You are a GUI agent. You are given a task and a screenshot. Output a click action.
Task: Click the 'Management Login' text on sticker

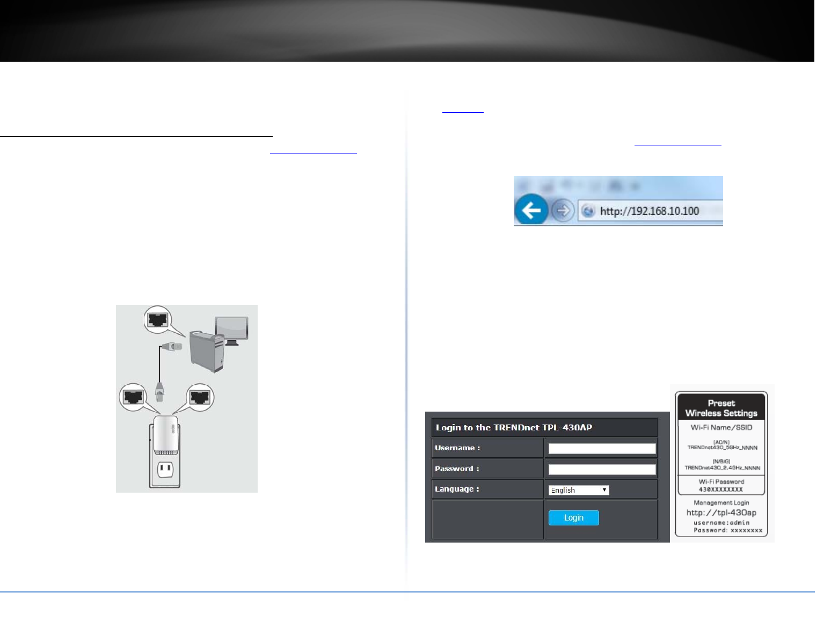point(721,503)
